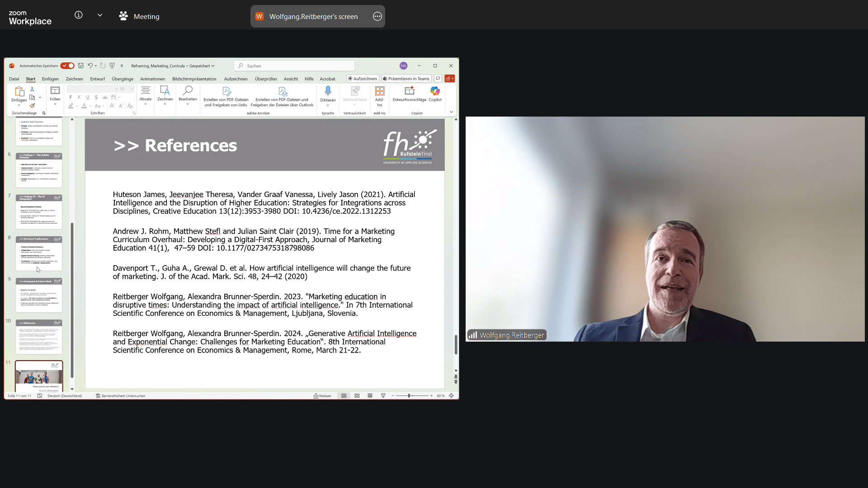Switch to the Bildschirmpräsentation tab
Image resolution: width=868 pixels, height=488 pixels.
tap(194, 79)
